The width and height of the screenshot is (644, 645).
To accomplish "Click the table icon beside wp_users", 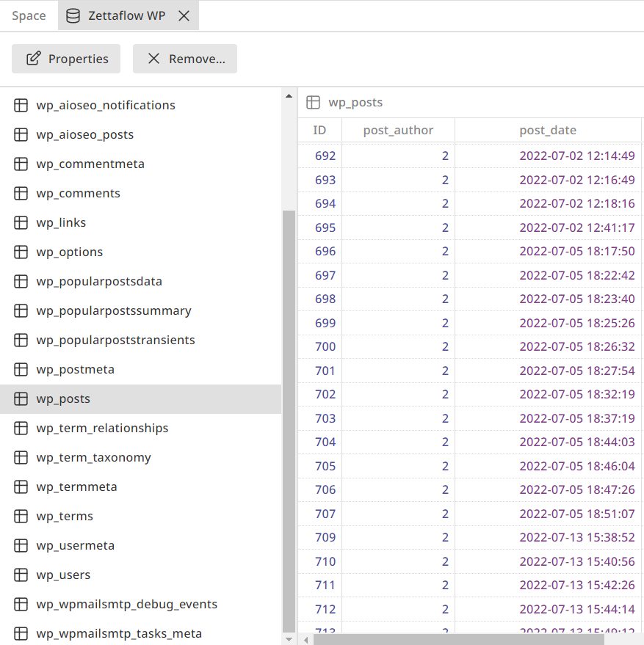I will pyautogui.click(x=21, y=575).
